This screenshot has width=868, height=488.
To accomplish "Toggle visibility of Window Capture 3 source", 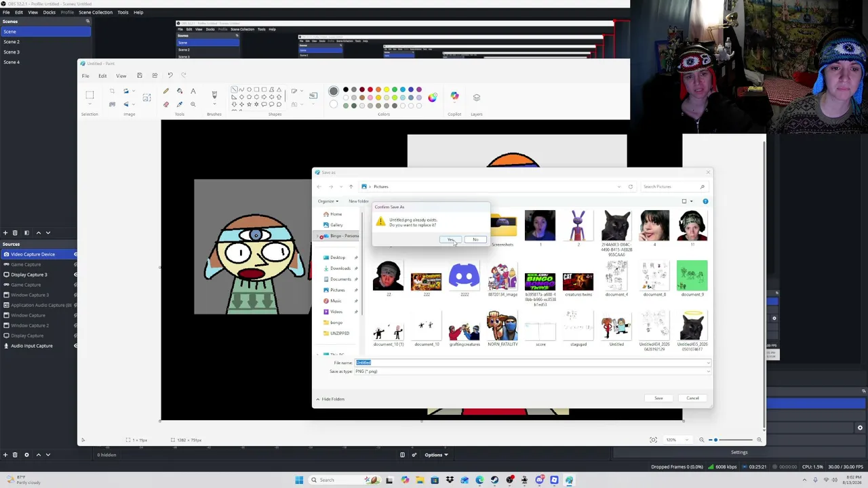I will click(x=75, y=295).
